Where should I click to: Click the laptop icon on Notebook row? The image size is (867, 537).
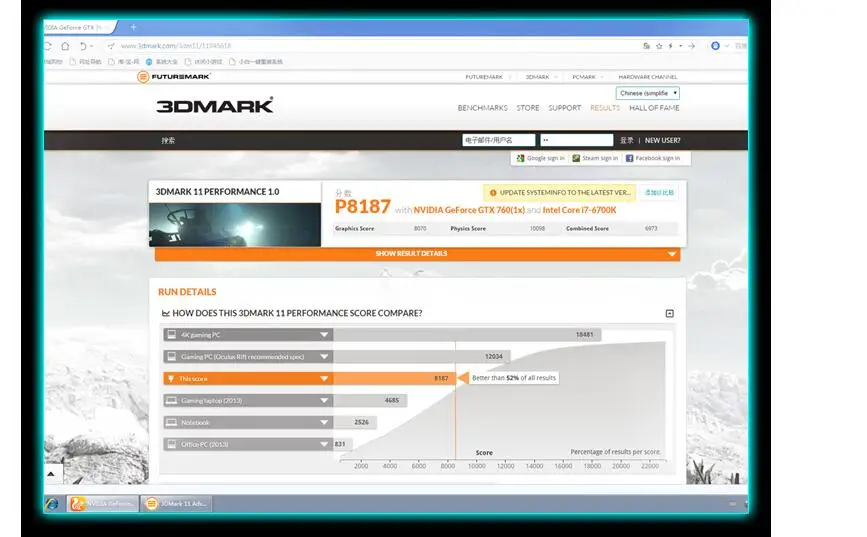(x=172, y=423)
